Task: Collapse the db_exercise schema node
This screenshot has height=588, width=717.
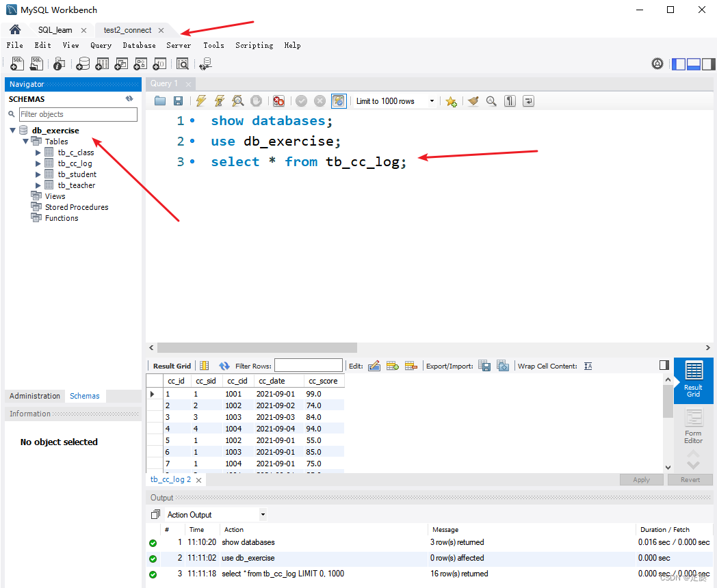Action: pyautogui.click(x=13, y=130)
